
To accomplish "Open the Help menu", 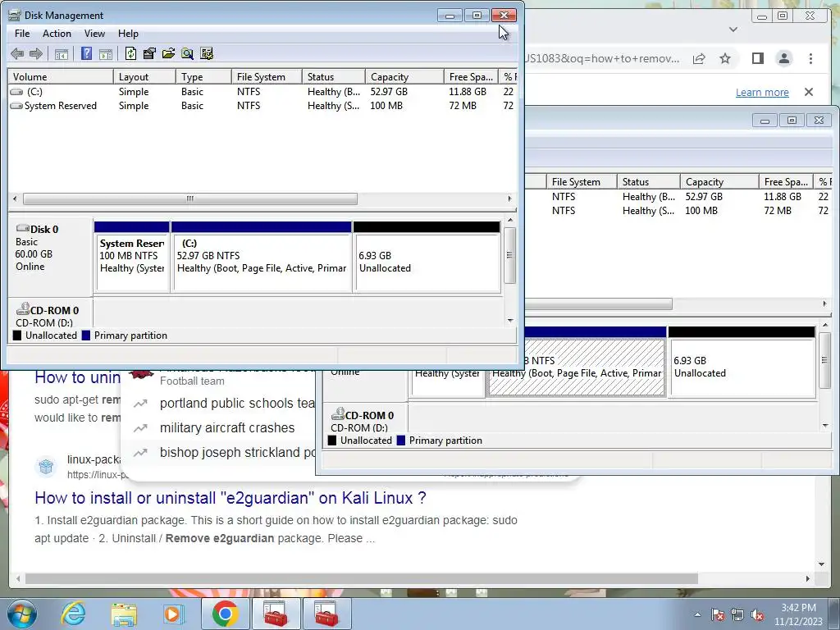I will click(x=128, y=33).
